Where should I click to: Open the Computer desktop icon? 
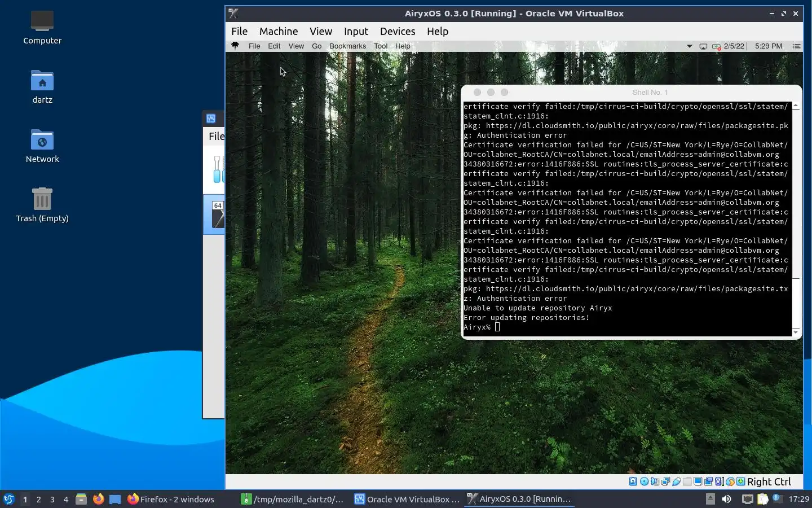pyautogui.click(x=42, y=27)
